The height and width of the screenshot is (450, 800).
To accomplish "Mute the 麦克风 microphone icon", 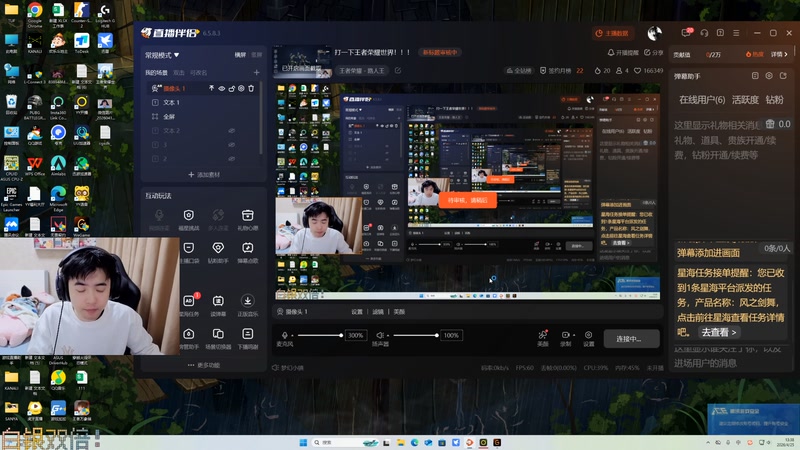I will (x=284, y=335).
